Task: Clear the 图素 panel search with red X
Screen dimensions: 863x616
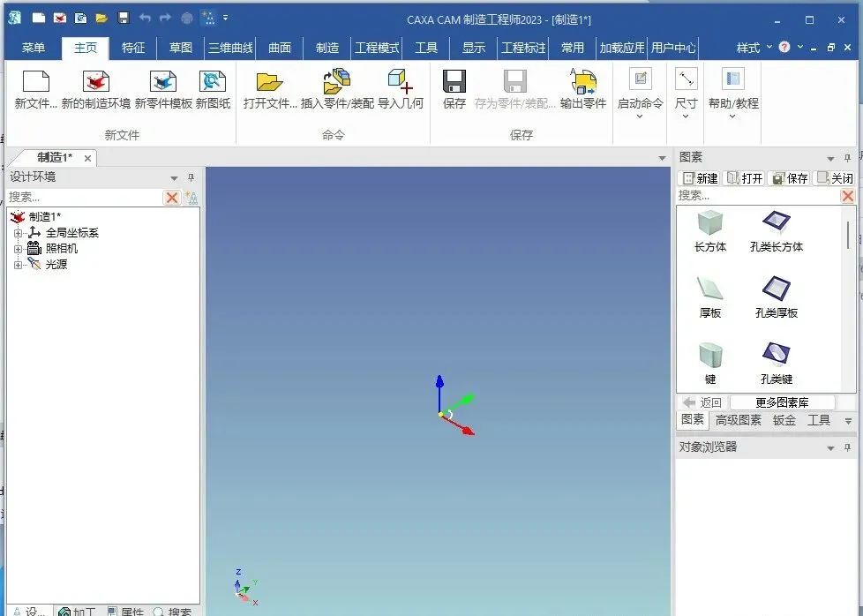Action: [x=848, y=195]
